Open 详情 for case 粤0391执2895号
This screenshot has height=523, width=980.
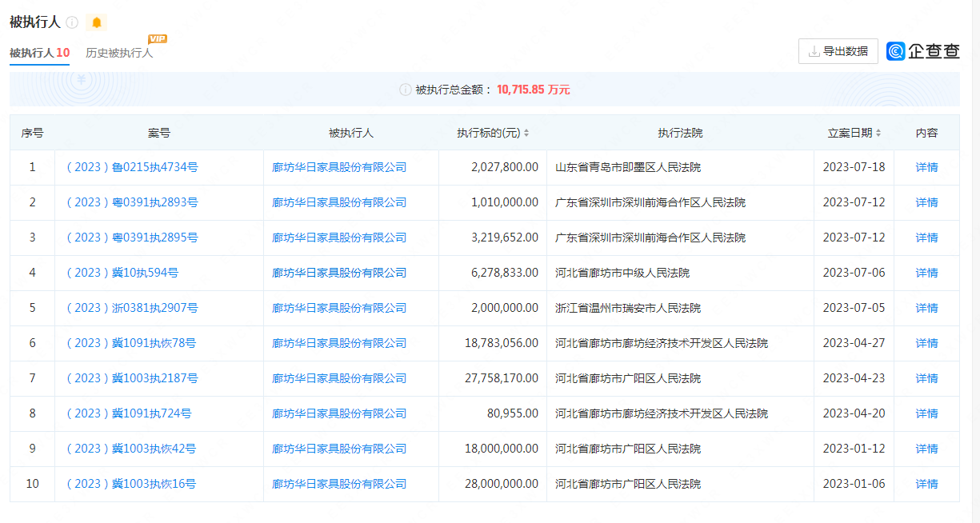[927, 238]
